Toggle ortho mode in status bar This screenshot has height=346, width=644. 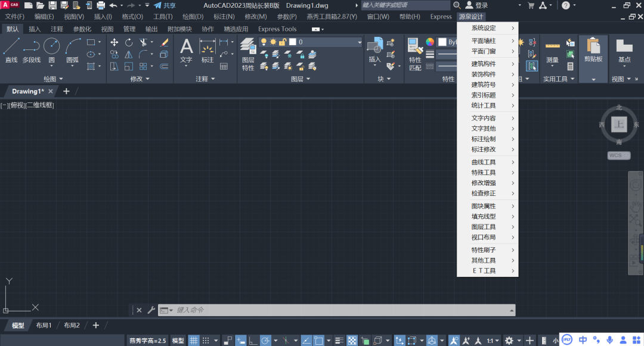point(253,341)
